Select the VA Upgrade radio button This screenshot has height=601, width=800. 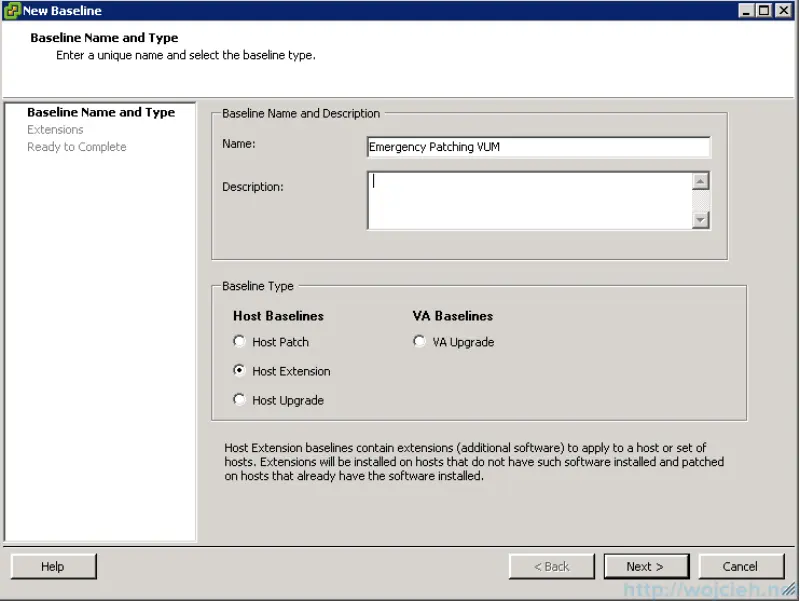click(x=419, y=341)
